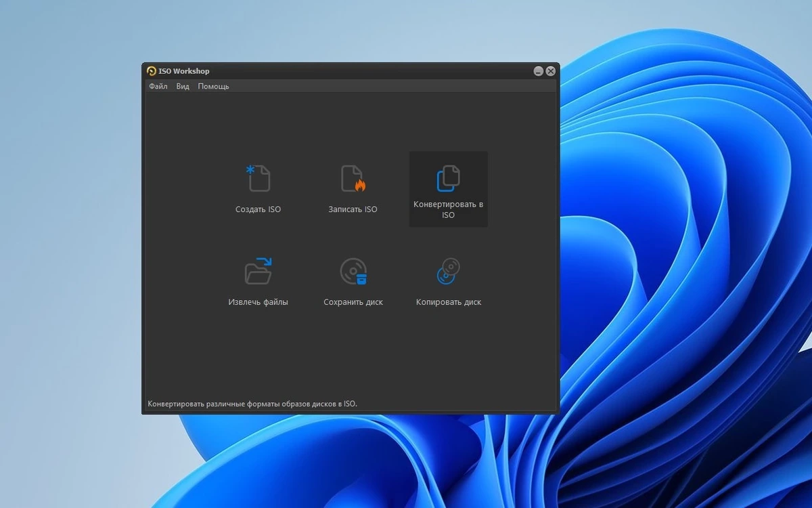Select the Записать ISO flame icon
The height and width of the screenshot is (508, 812).
coord(353,178)
